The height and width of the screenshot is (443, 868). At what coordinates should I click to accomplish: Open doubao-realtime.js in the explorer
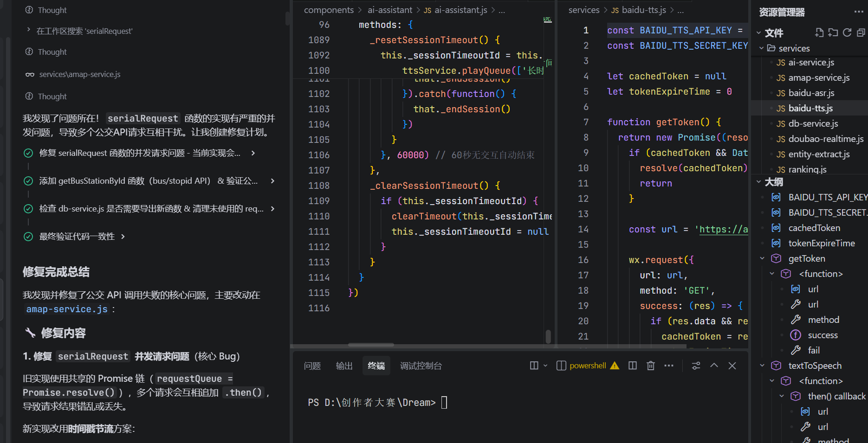click(x=826, y=139)
